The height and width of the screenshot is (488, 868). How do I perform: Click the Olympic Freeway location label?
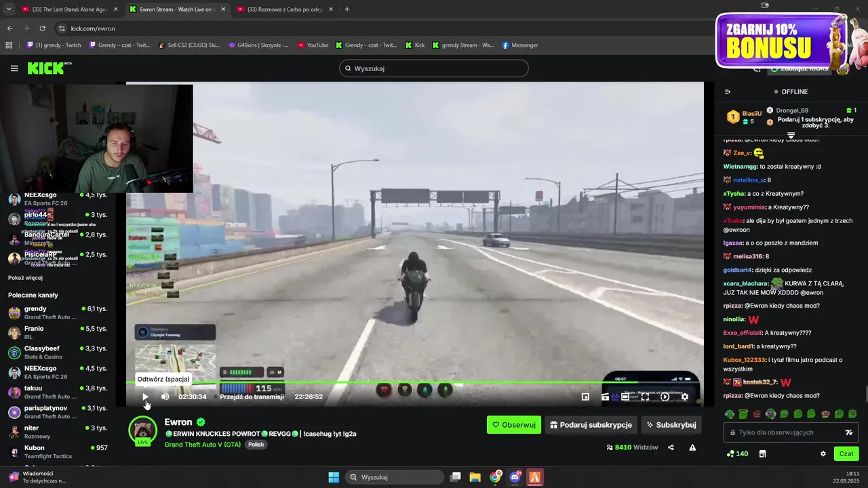(176, 333)
